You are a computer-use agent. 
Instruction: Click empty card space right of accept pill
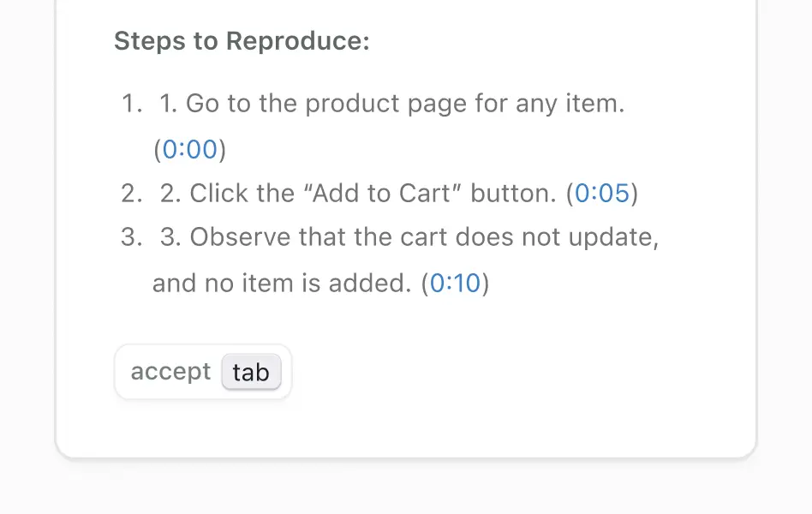(x=518, y=372)
